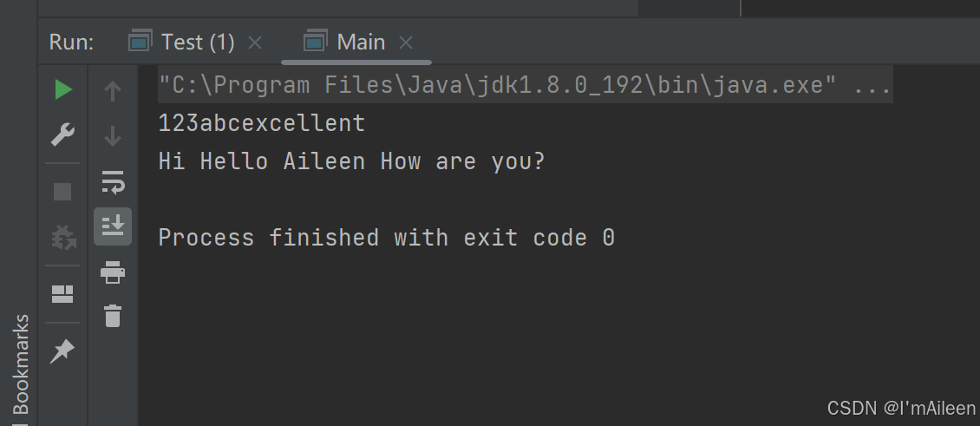Click the Print console output icon
The width and height of the screenshot is (980, 426).
[x=113, y=272]
